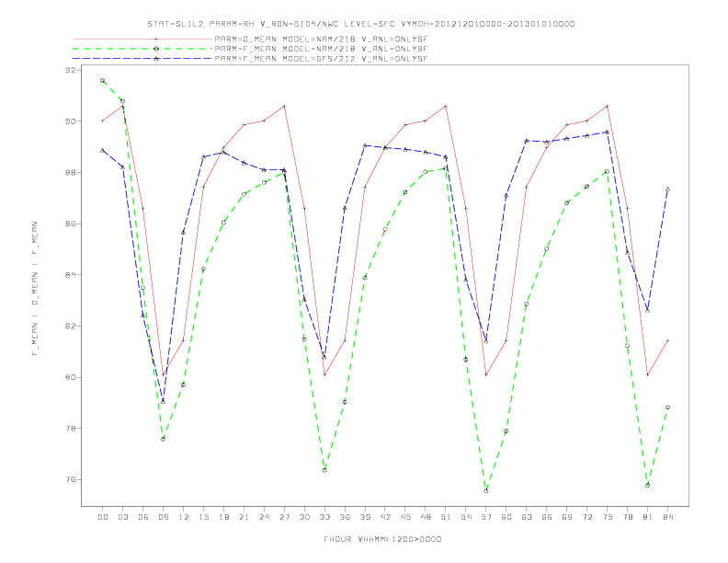Click x-axis tick label '18'
The width and height of the screenshot is (728, 563).
[223, 517]
